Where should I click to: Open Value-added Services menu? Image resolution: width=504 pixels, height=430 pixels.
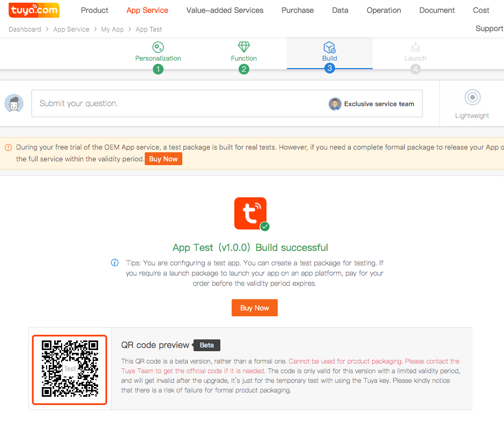pyautogui.click(x=225, y=10)
